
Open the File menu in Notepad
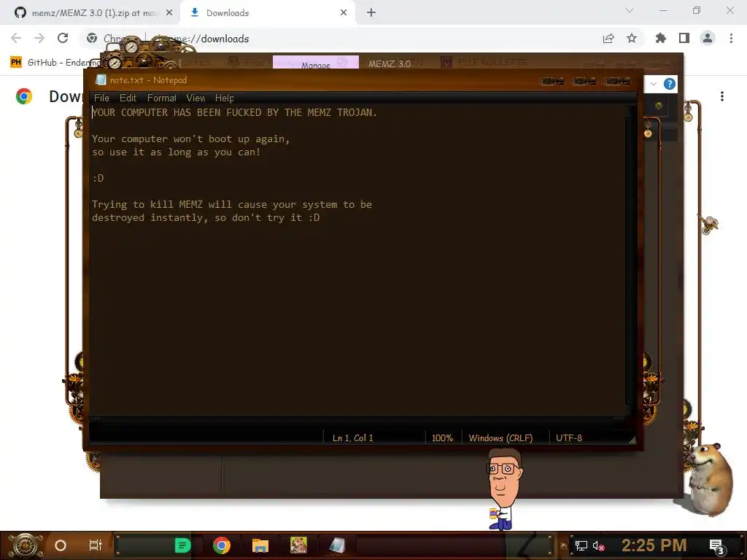[x=101, y=98]
